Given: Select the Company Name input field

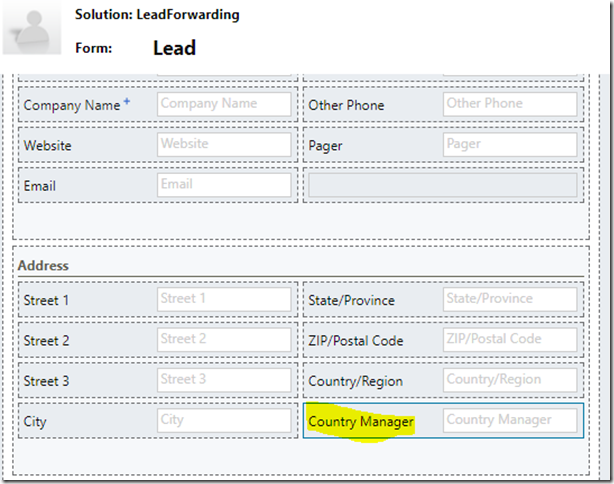Looking at the screenshot, I should pos(224,104).
